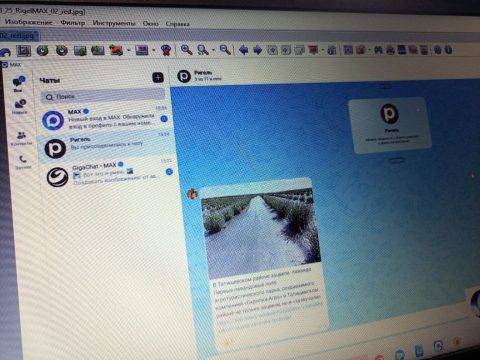This screenshot has height=360, width=480.
Task: Click the middle zoom magnifier icon
Action: point(203,50)
